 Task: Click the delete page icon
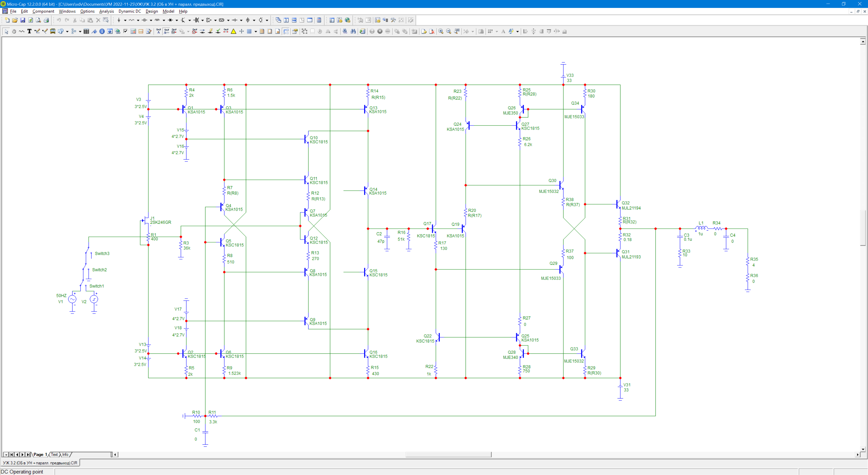click(432, 31)
